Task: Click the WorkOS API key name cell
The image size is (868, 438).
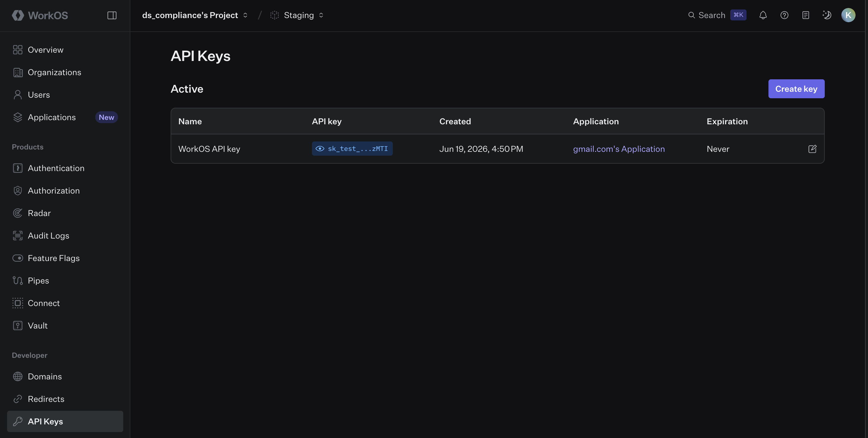Action: [209, 149]
